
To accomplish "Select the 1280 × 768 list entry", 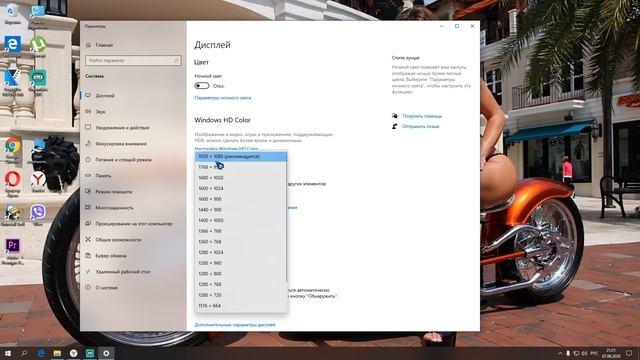I will pos(241,284).
